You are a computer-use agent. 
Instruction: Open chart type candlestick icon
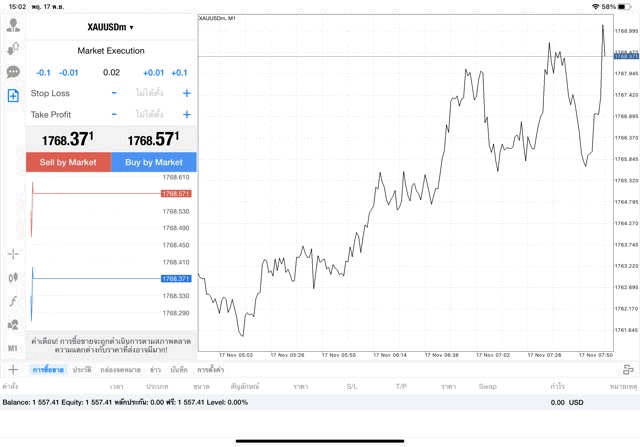pyautogui.click(x=13, y=277)
